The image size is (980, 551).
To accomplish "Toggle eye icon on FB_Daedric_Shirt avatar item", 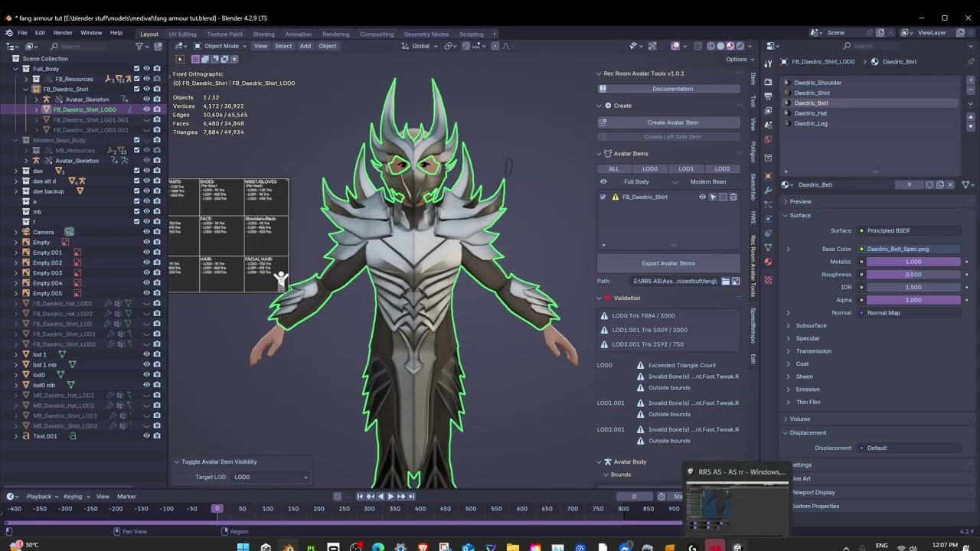I will click(x=702, y=197).
